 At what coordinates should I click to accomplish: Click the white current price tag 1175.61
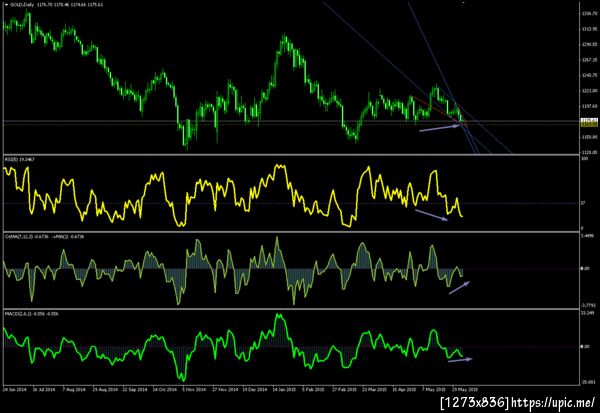pyautogui.click(x=589, y=120)
